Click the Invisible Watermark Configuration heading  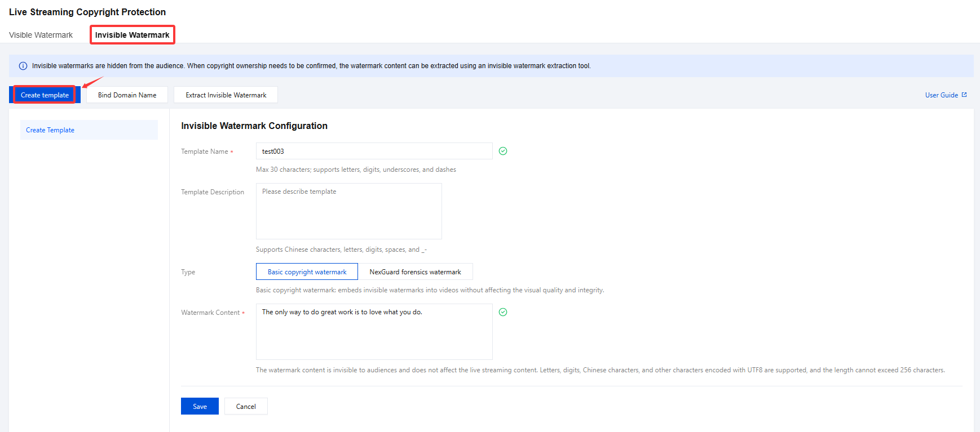(254, 126)
